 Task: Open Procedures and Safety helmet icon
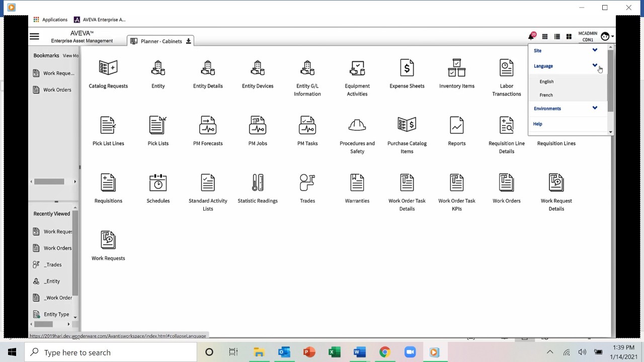tap(357, 126)
